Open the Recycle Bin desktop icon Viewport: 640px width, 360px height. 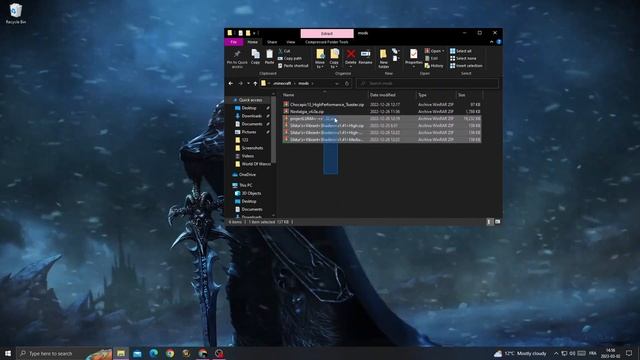point(16,13)
